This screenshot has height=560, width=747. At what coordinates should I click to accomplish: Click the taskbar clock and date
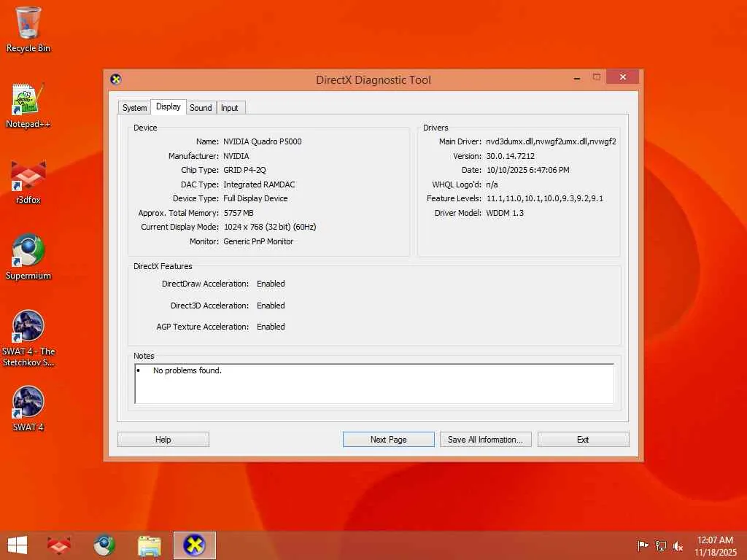click(715, 545)
